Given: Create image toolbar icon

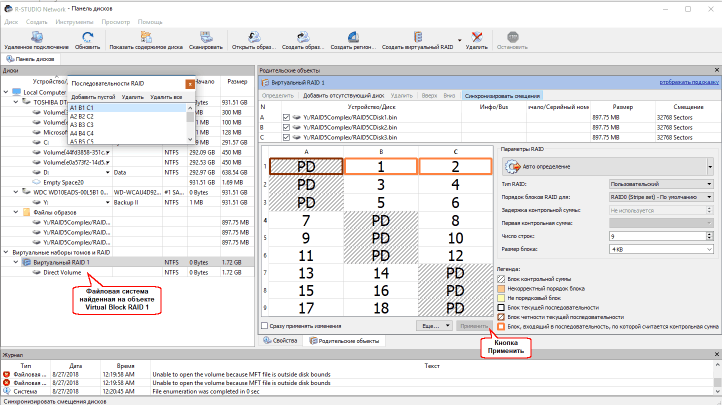Looking at the screenshot, I should point(303,37).
